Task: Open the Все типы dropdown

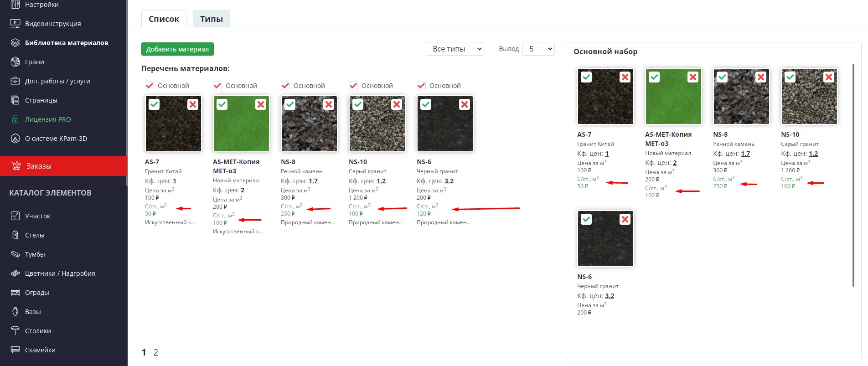Action: (x=455, y=49)
